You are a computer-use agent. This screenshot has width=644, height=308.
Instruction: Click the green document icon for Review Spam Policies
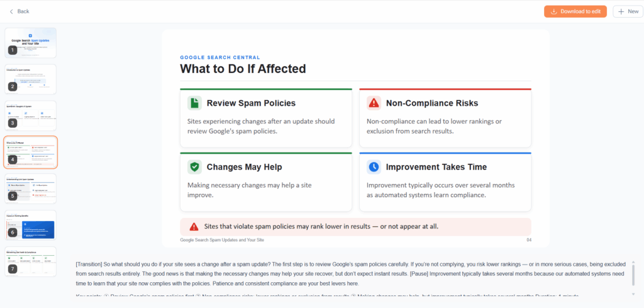click(x=194, y=103)
